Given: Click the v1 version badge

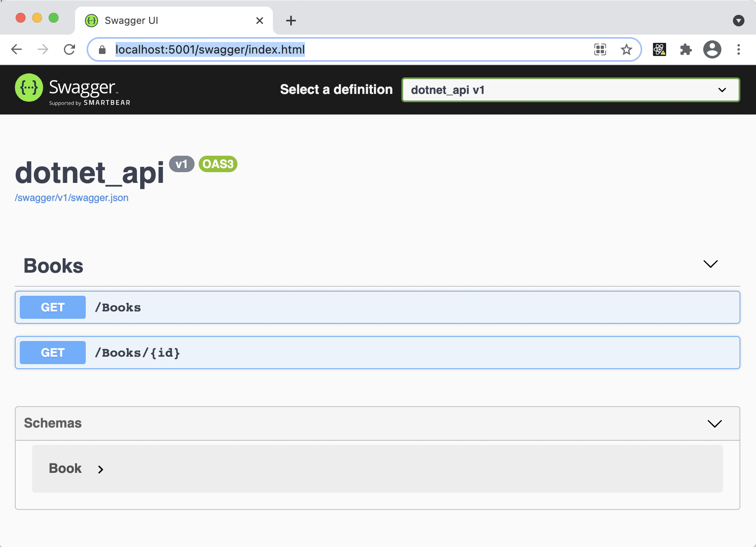Looking at the screenshot, I should coord(181,164).
